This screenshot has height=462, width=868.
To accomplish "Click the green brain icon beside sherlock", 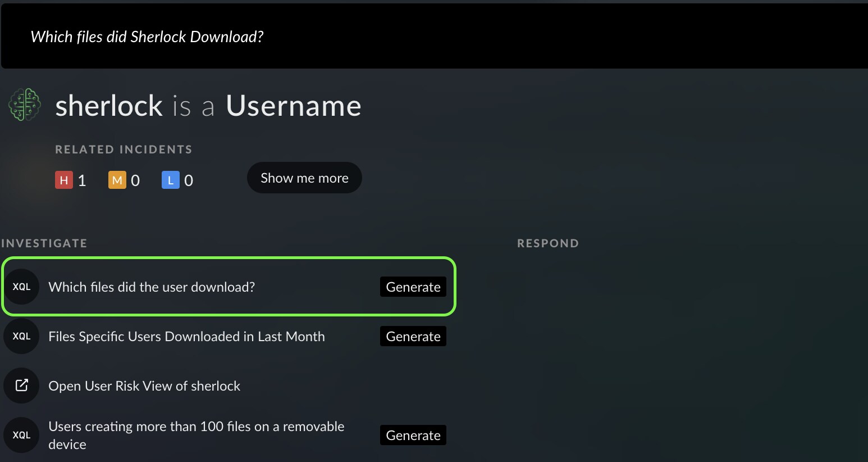I will pos(25,105).
